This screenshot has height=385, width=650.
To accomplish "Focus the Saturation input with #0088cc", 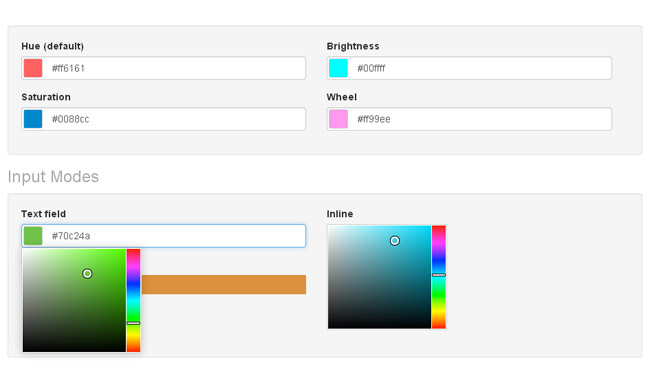I will (164, 119).
